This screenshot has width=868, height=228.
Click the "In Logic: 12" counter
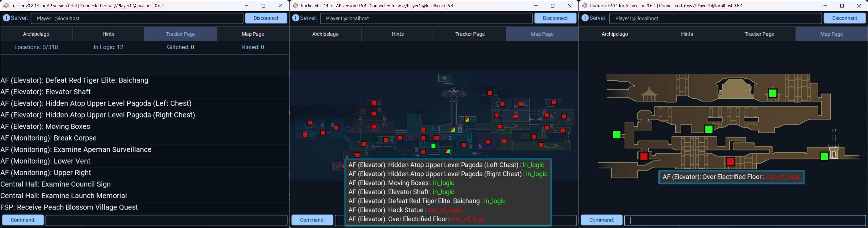(x=109, y=47)
